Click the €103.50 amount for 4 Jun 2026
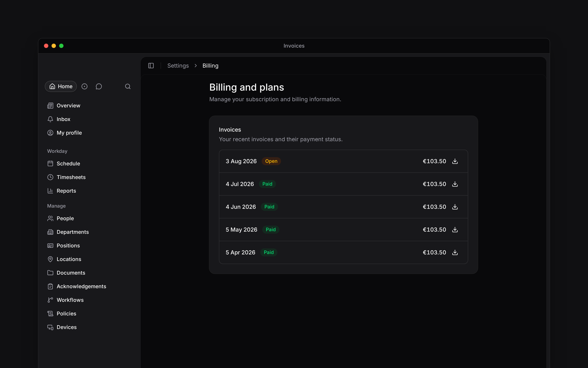 (434, 207)
